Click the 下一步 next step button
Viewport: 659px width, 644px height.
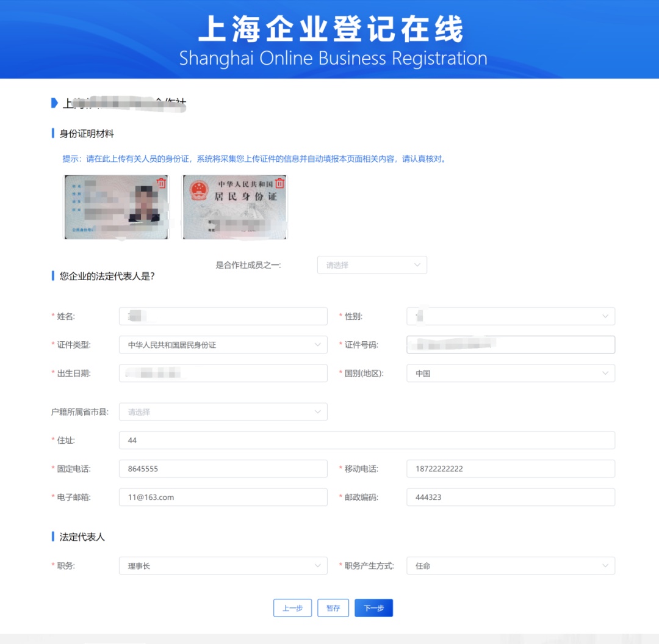coord(373,607)
